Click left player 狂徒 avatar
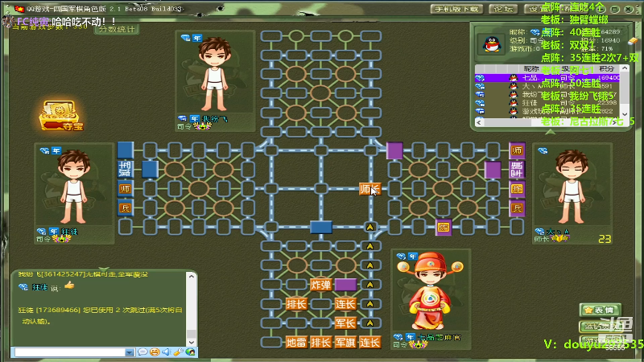This screenshot has width=644, height=362. (x=73, y=187)
